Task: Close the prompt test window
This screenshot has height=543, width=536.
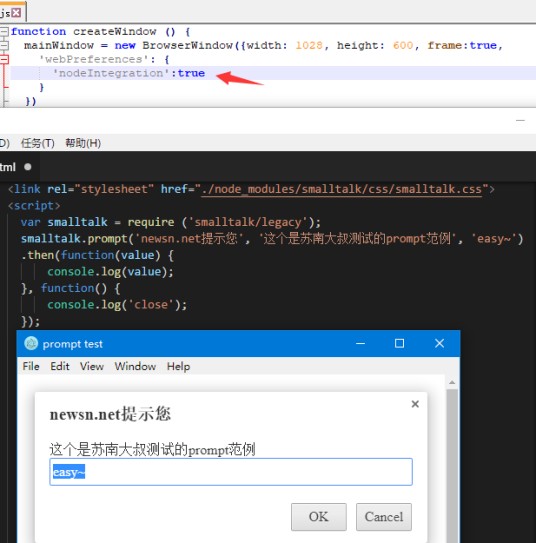Action: point(439,344)
